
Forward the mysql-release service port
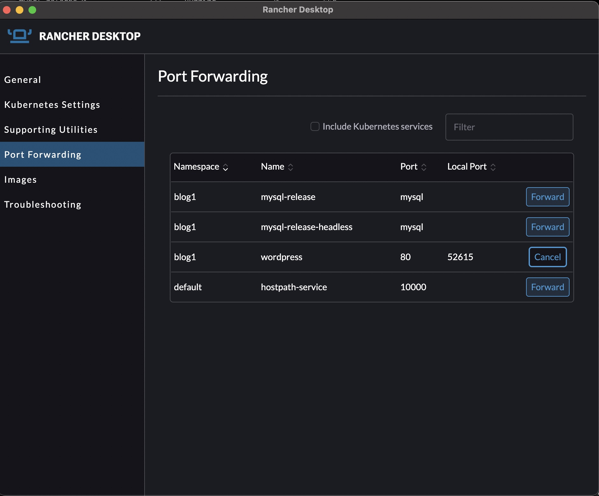pyautogui.click(x=547, y=197)
